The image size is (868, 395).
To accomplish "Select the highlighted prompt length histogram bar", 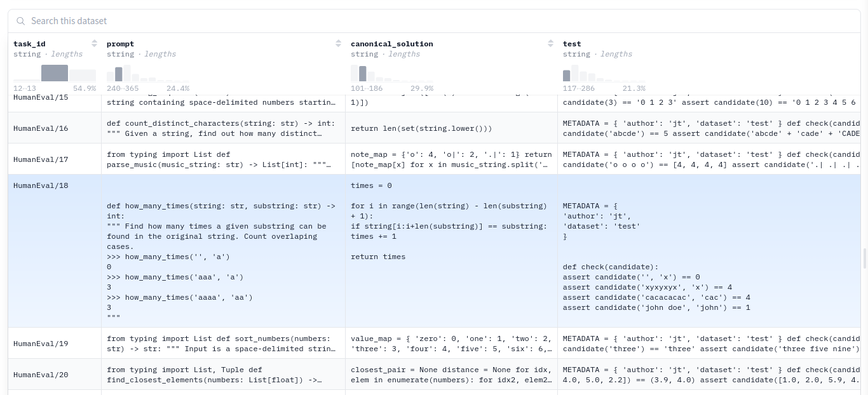I will tap(119, 74).
